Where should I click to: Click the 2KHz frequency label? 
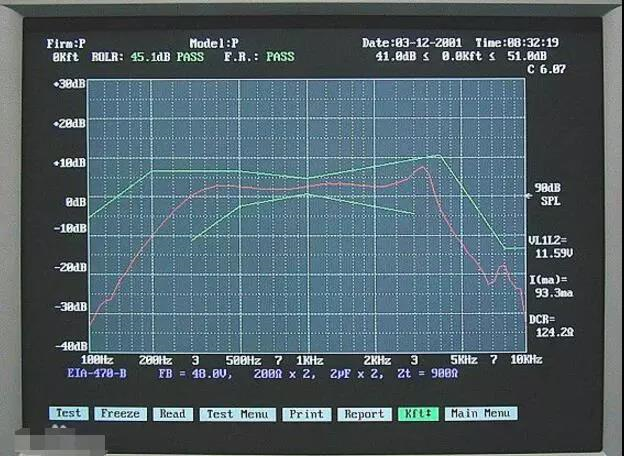(377, 361)
